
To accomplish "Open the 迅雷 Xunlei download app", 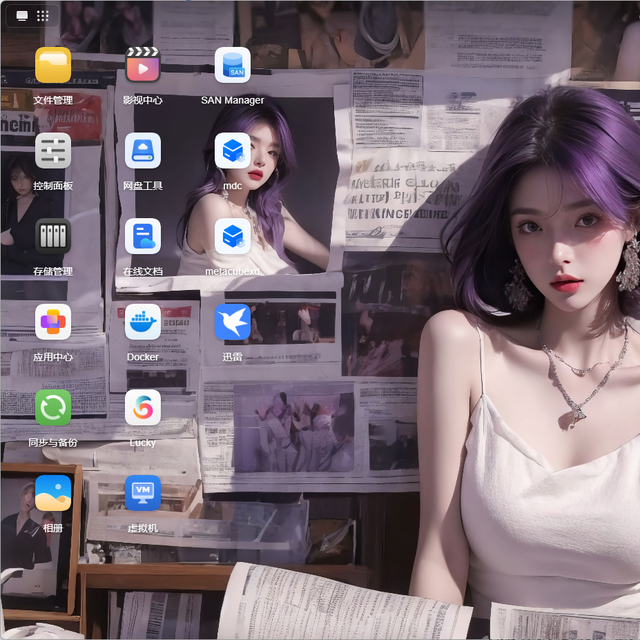I will [233, 322].
